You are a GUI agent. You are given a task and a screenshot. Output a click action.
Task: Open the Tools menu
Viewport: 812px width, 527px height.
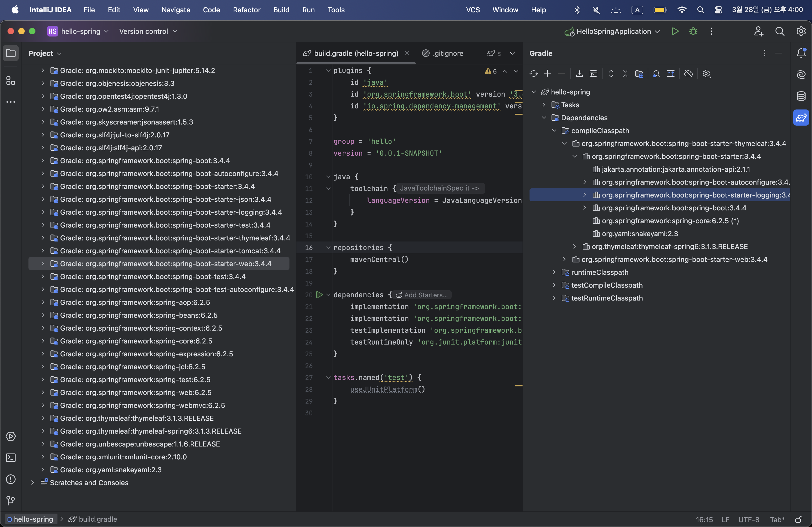click(x=336, y=10)
